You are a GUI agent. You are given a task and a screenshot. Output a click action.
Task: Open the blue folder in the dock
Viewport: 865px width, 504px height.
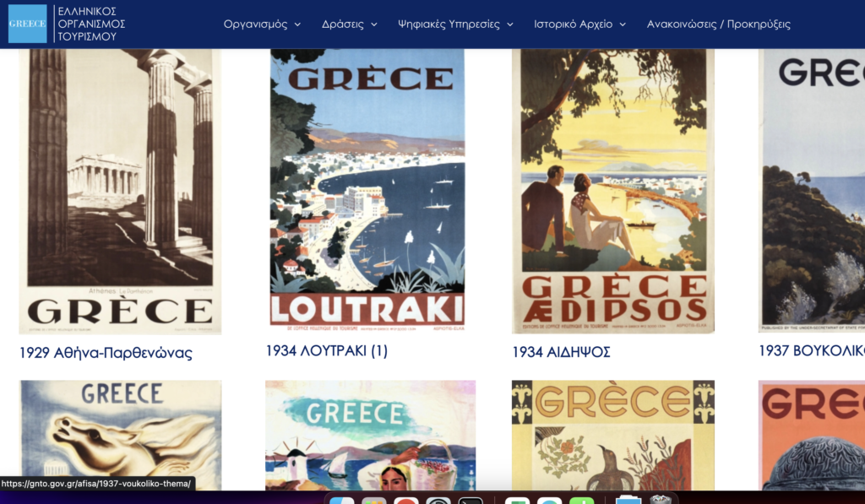[x=628, y=500]
